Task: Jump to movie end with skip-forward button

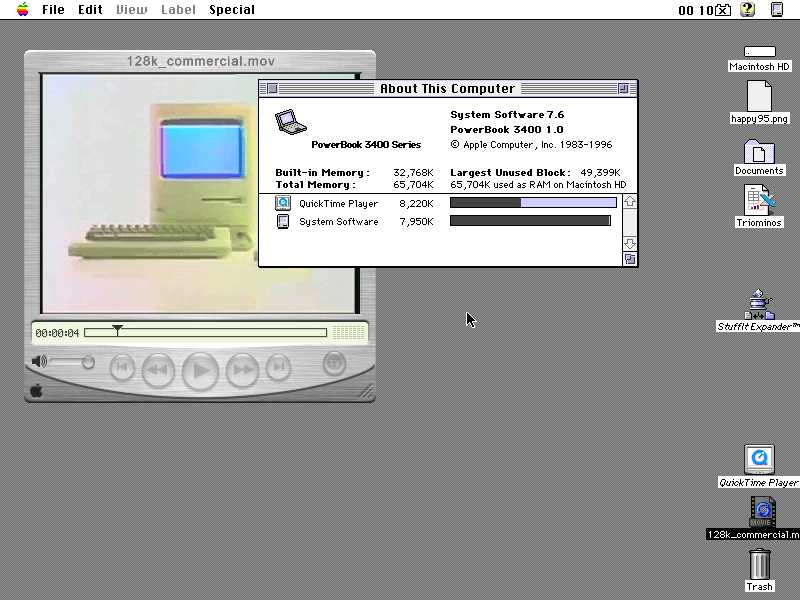Action: [279, 368]
